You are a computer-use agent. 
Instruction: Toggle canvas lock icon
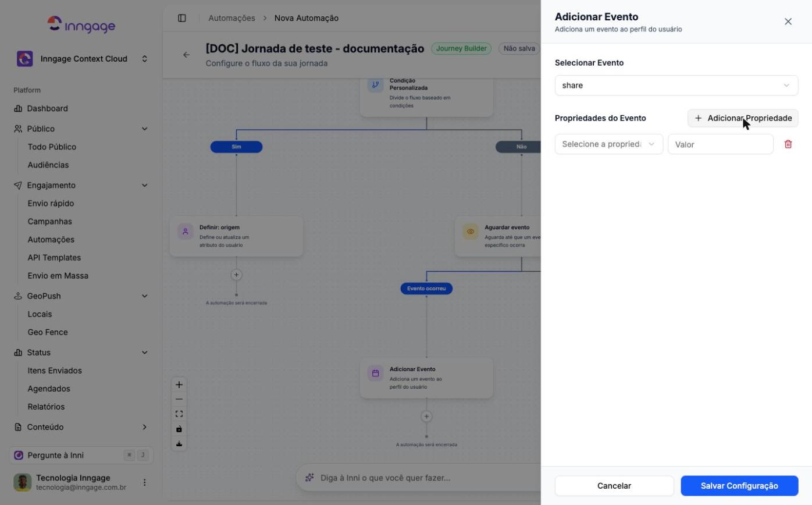[179, 429]
